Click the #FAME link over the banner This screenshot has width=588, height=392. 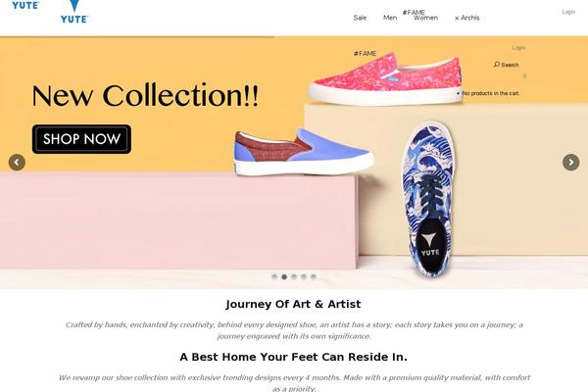coord(366,54)
